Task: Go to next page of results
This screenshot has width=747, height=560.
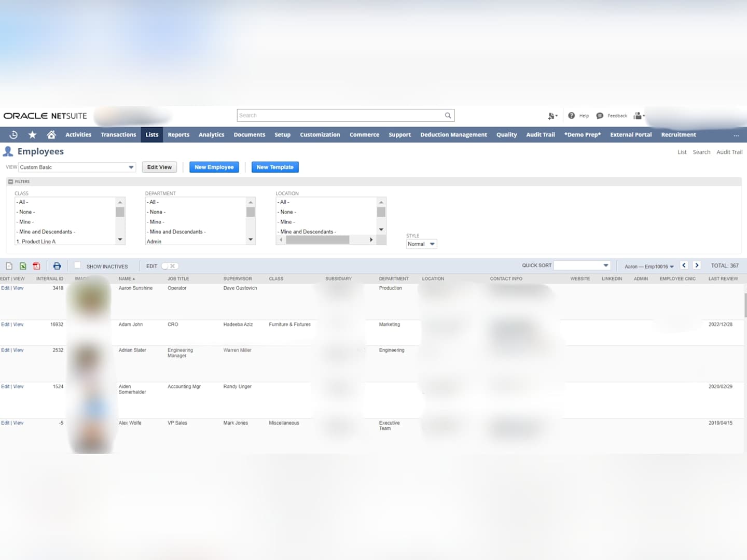Action: (697, 265)
